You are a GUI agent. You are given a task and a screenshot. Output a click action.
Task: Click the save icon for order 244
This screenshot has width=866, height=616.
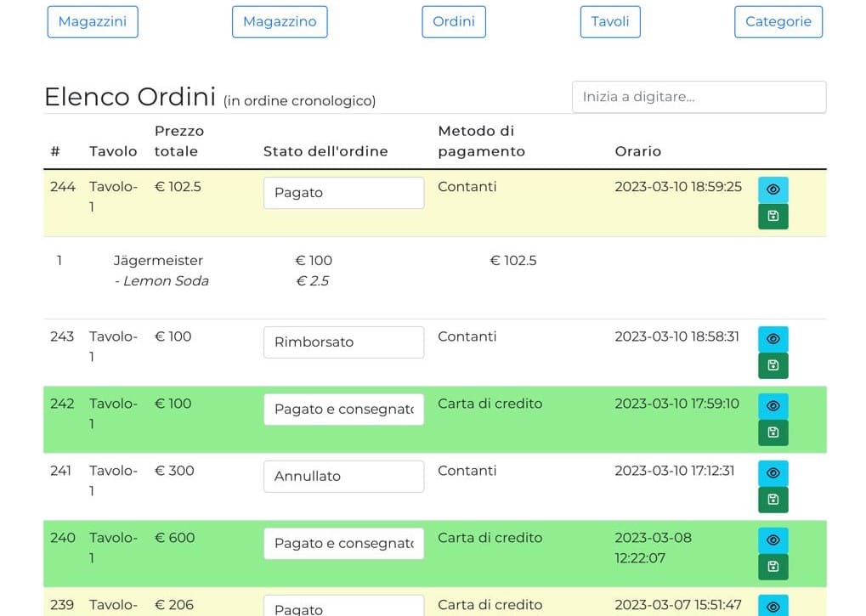773,217
